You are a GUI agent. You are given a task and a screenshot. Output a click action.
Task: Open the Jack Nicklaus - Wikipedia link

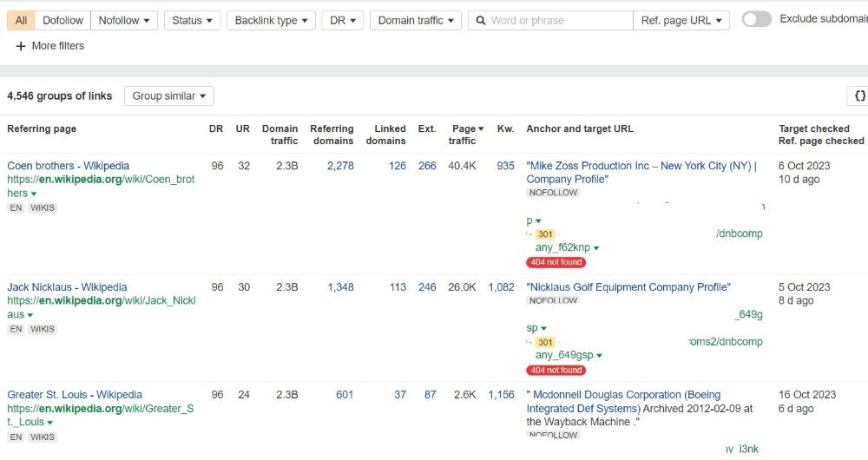pyautogui.click(x=67, y=286)
